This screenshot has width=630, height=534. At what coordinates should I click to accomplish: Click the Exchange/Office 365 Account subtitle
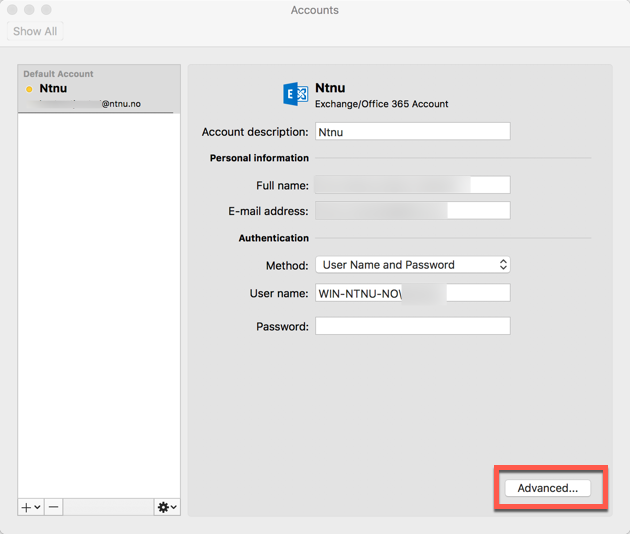pos(381,104)
